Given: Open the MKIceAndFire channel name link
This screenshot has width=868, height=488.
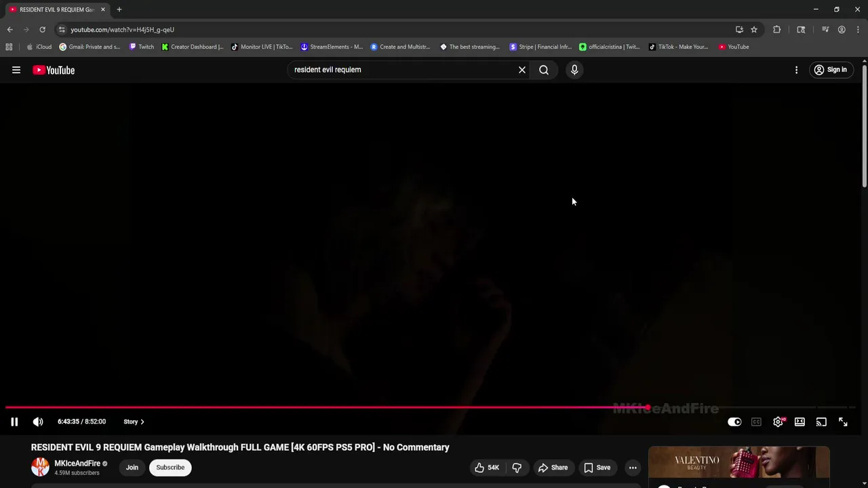Looking at the screenshot, I should 77,464.
